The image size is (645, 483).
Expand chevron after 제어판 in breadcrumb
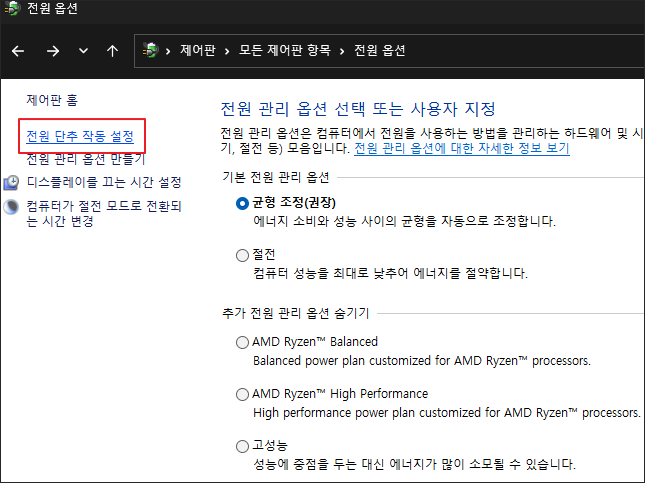[227, 51]
